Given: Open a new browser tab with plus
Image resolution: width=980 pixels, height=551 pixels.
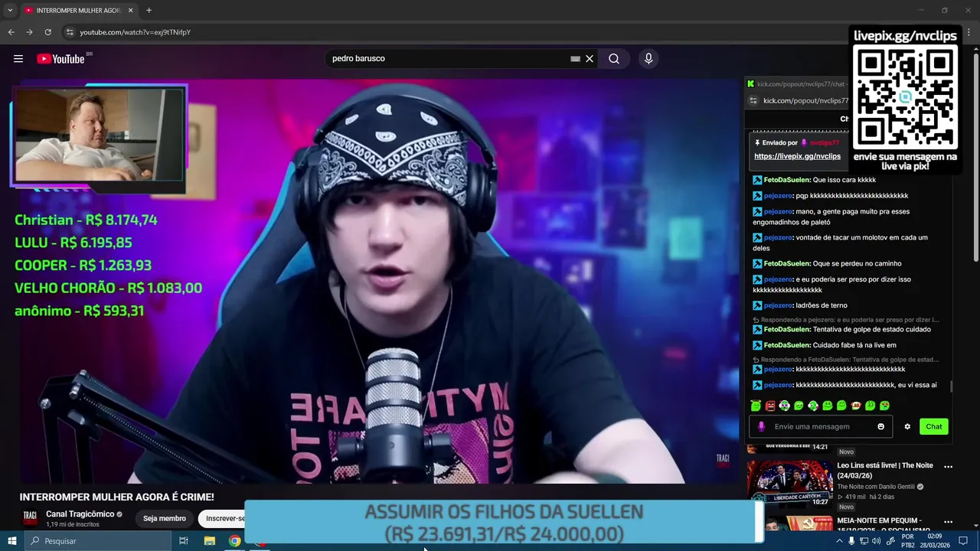Looking at the screenshot, I should tap(149, 11).
